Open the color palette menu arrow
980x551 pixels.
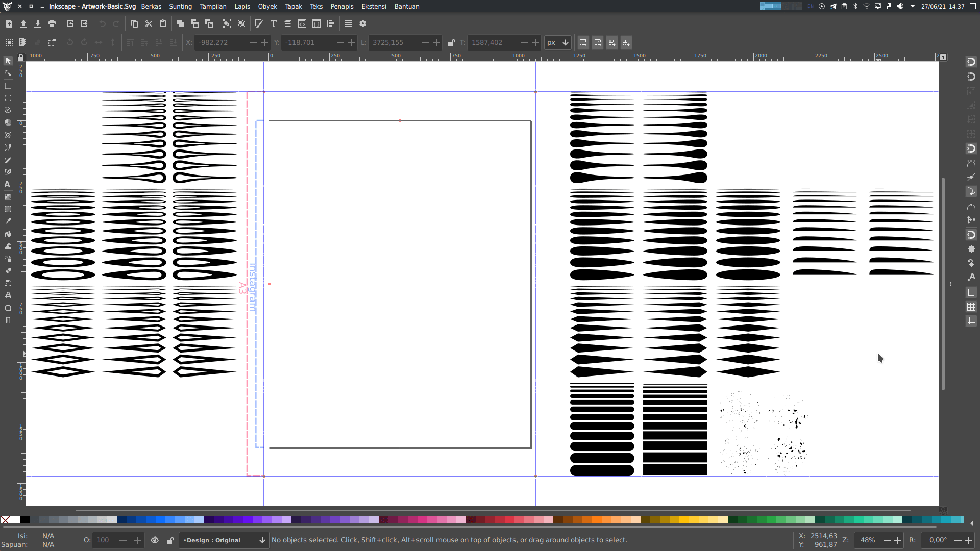[971, 523]
